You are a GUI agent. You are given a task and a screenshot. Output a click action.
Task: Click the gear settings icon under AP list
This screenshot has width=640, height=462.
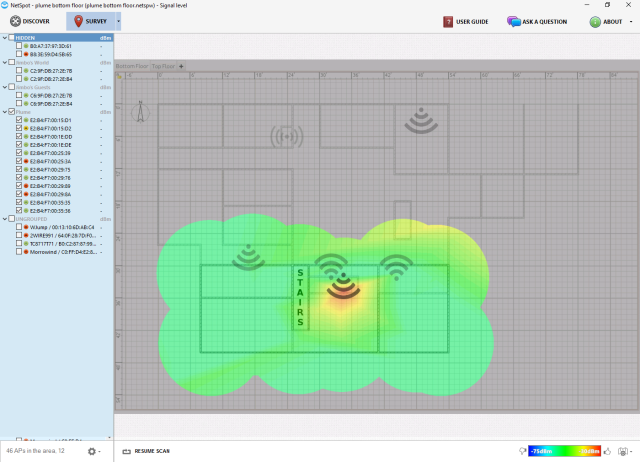point(93,451)
